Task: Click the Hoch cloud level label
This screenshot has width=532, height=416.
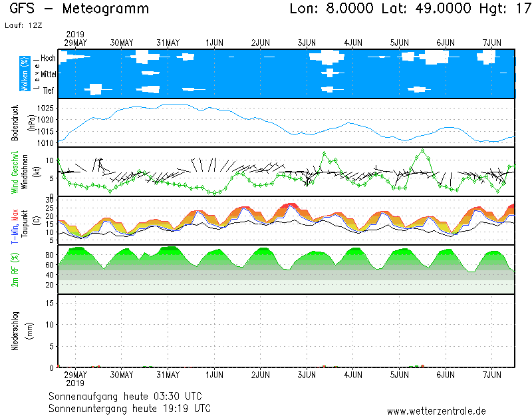Action: coord(48,59)
